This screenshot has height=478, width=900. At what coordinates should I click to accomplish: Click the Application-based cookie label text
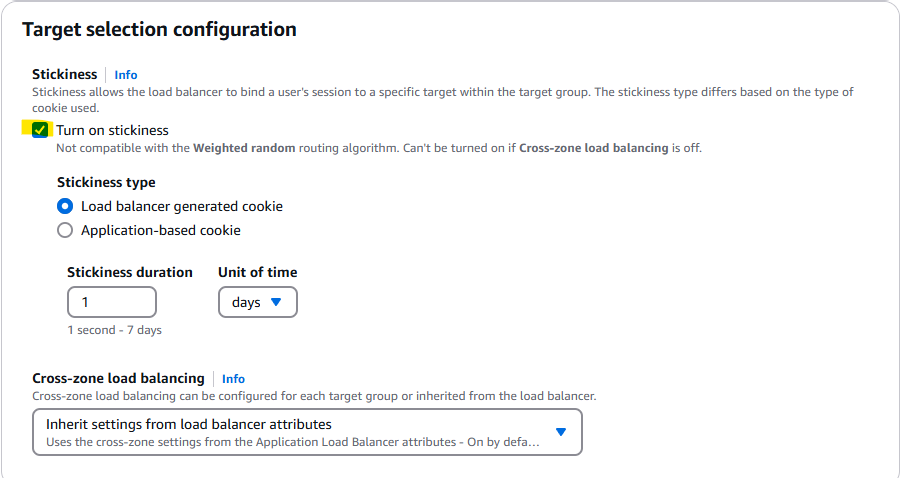pyautogui.click(x=161, y=230)
